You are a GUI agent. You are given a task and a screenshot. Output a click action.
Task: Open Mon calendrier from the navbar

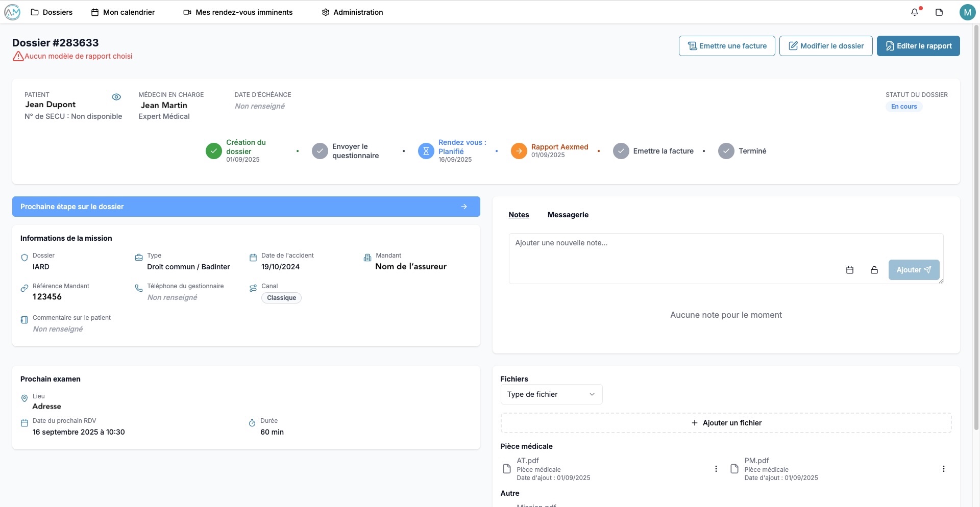[x=123, y=12]
